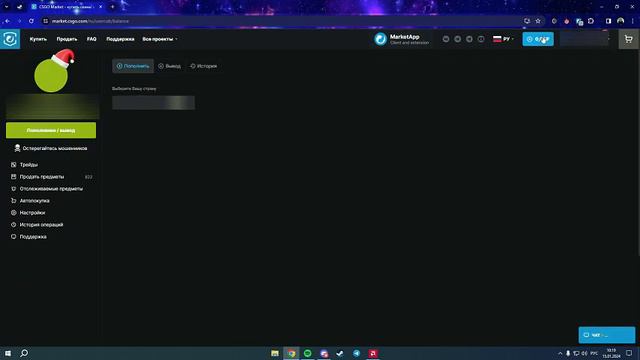
Task: Open the taskbar volume control
Action: coord(584,353)
